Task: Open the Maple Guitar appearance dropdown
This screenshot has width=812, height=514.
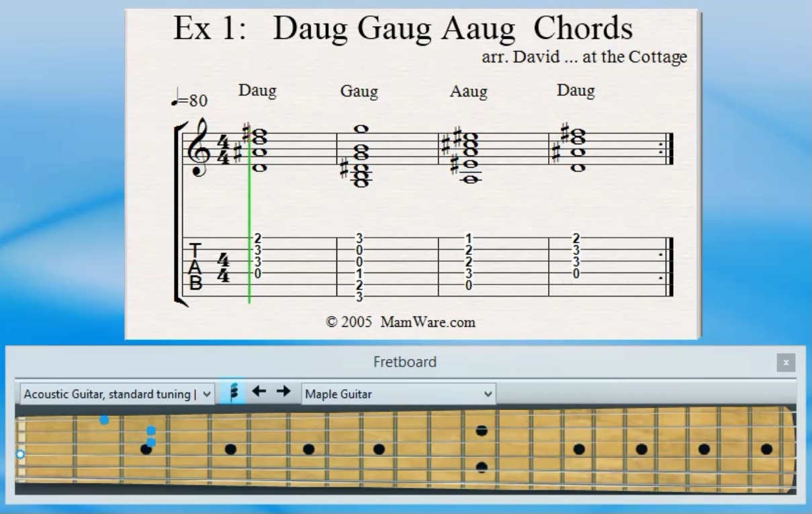Action: click(398, 394)
